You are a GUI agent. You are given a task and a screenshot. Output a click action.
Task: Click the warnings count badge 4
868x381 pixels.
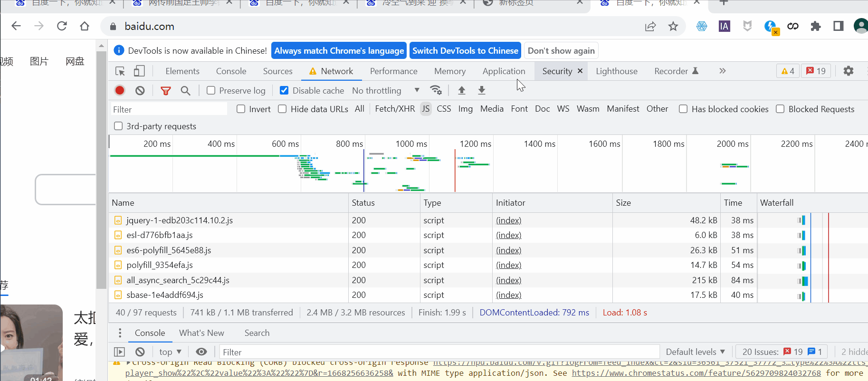pos(788,71)
